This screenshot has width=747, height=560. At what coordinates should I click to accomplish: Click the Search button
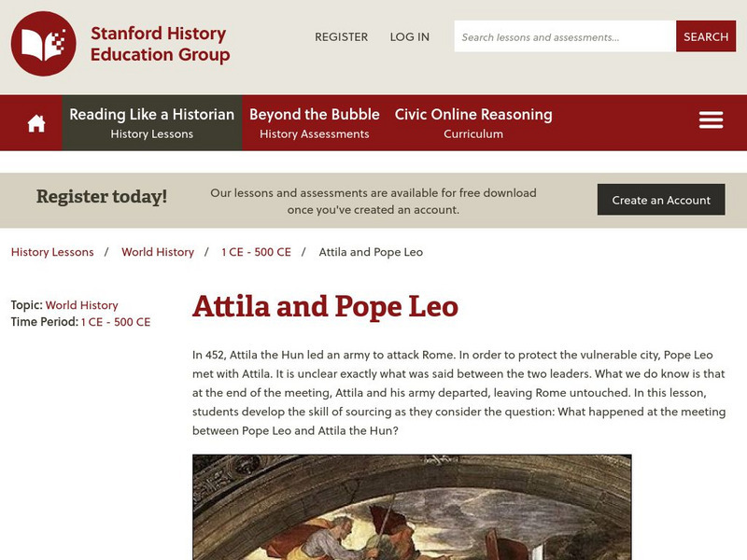pos(705,36)
